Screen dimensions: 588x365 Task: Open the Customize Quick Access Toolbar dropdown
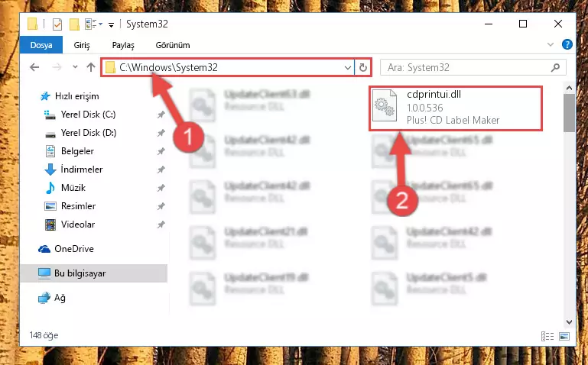tap(111, 25)
